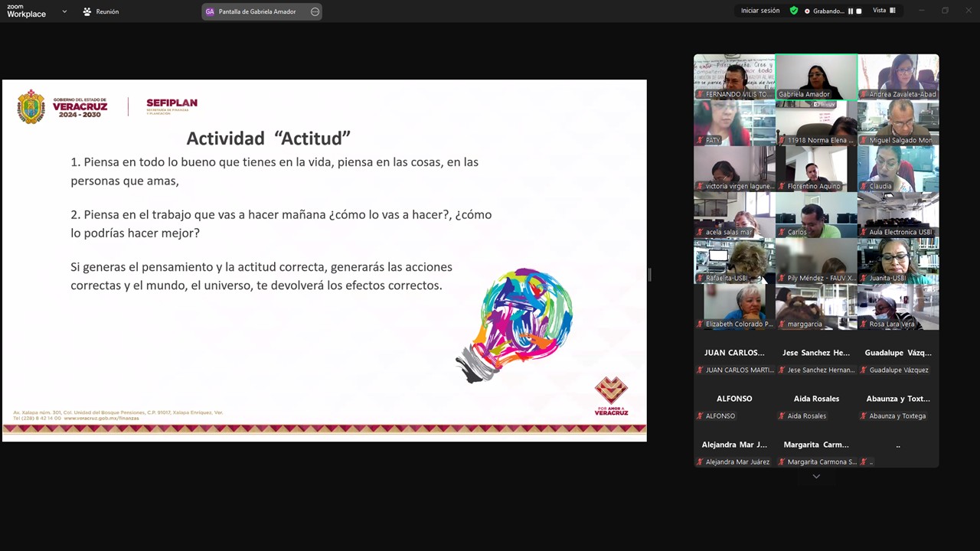Select Gabriela Amador's video tile
Viewport: 980px width, 551px height.
click(x=816, y=77)
